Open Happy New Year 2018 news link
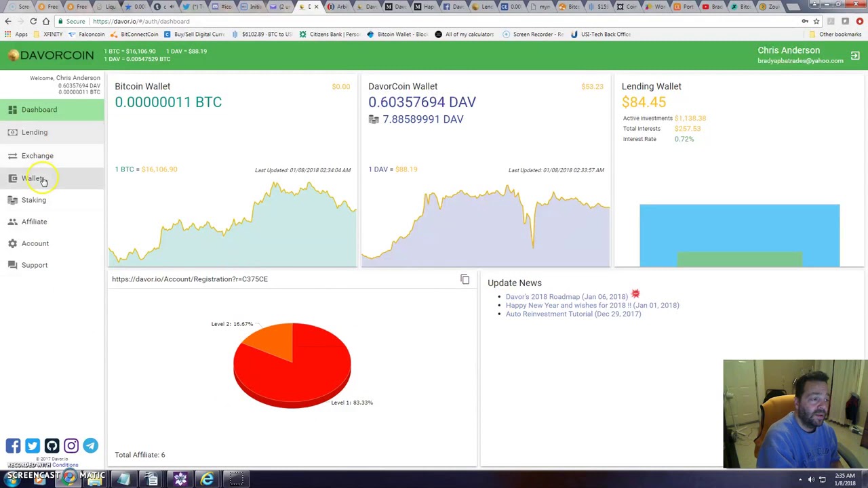The height and width of the screenshot is (488, 868). (592, 306)
